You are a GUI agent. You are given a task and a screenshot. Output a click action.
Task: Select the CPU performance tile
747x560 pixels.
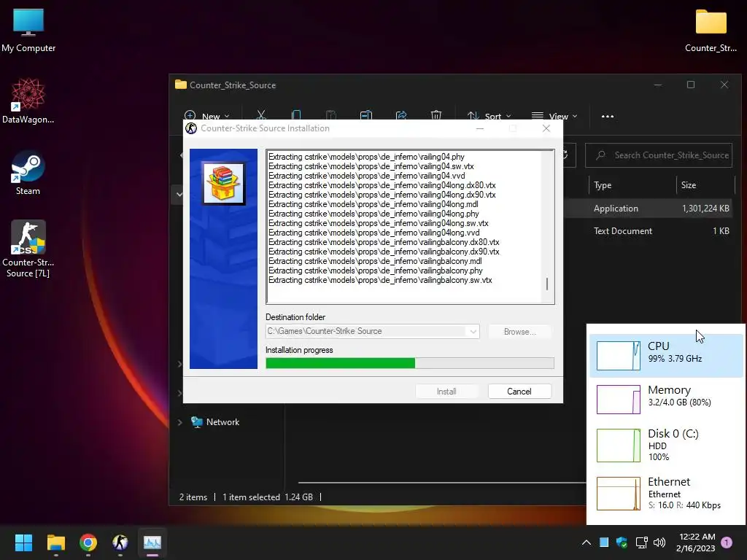[666, 355]
